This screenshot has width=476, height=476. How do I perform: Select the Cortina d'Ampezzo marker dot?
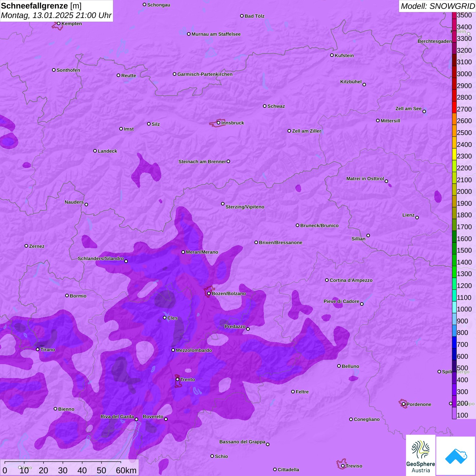click(327, 280)
